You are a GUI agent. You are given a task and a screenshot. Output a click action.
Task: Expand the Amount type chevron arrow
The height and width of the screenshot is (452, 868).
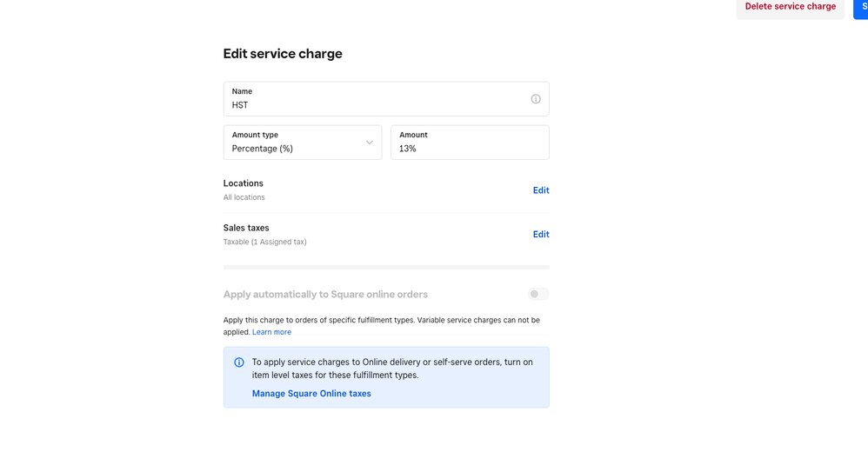pos(370,143)
